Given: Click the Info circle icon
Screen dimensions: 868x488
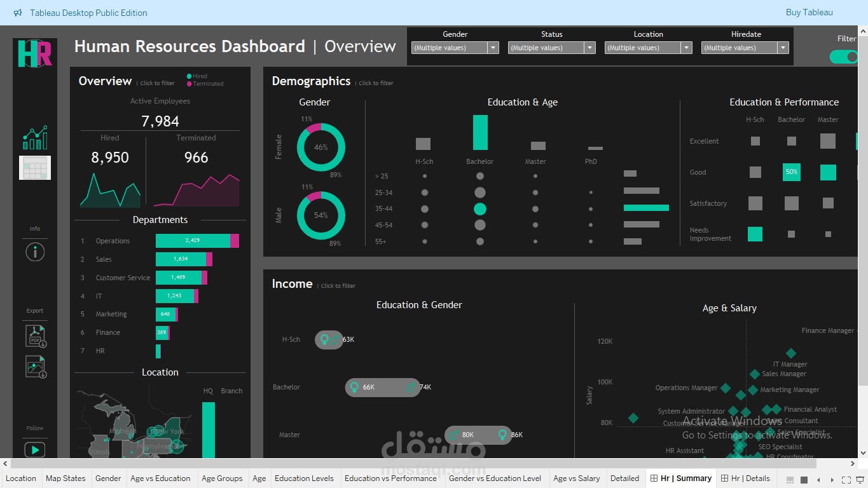Looking at the screenshot, I should tap(35, 252).
